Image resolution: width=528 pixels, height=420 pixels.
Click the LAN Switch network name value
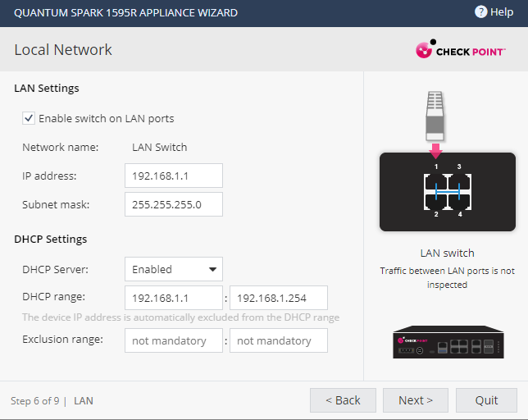(x=159, y=147)
